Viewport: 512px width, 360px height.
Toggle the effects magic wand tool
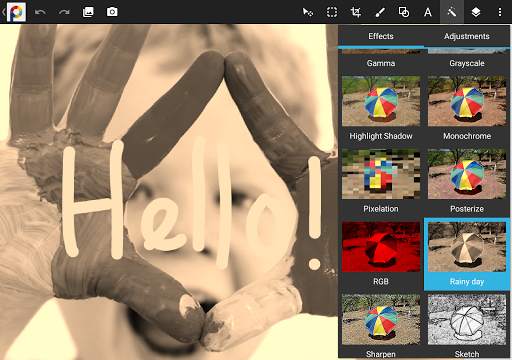click(x=452, y=12)
